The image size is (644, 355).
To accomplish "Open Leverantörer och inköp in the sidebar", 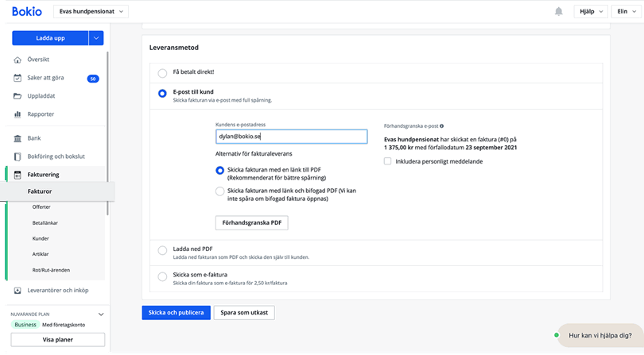I will (58, 290).
